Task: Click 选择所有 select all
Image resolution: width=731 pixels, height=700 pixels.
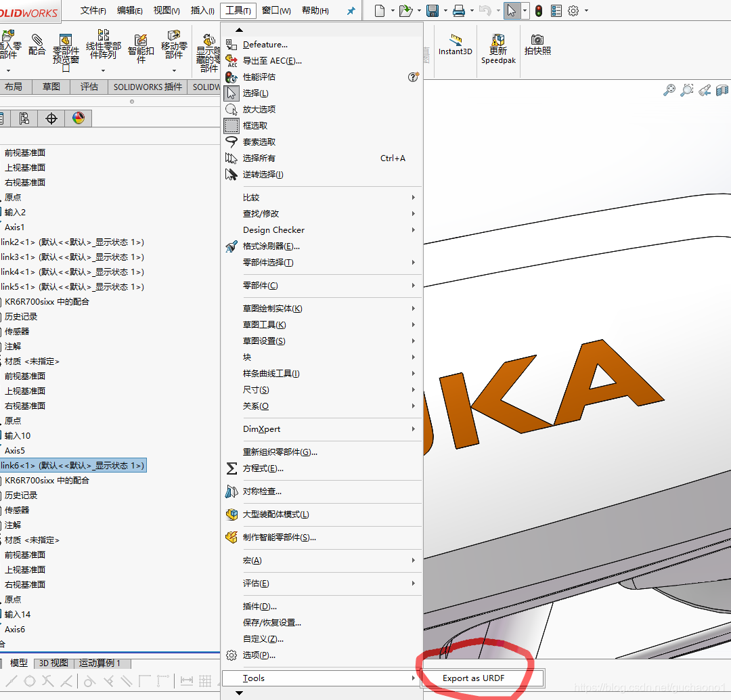Action: tap(259, 158)
